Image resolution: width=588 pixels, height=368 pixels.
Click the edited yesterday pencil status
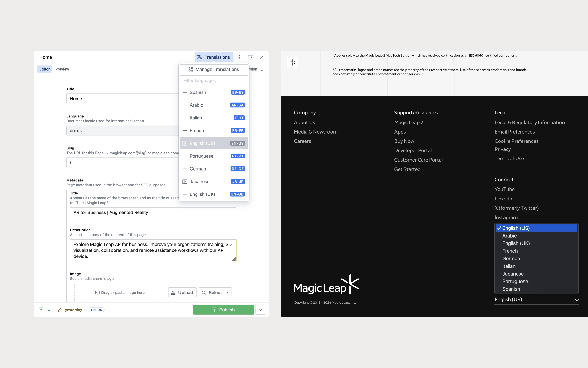point(70,310)
